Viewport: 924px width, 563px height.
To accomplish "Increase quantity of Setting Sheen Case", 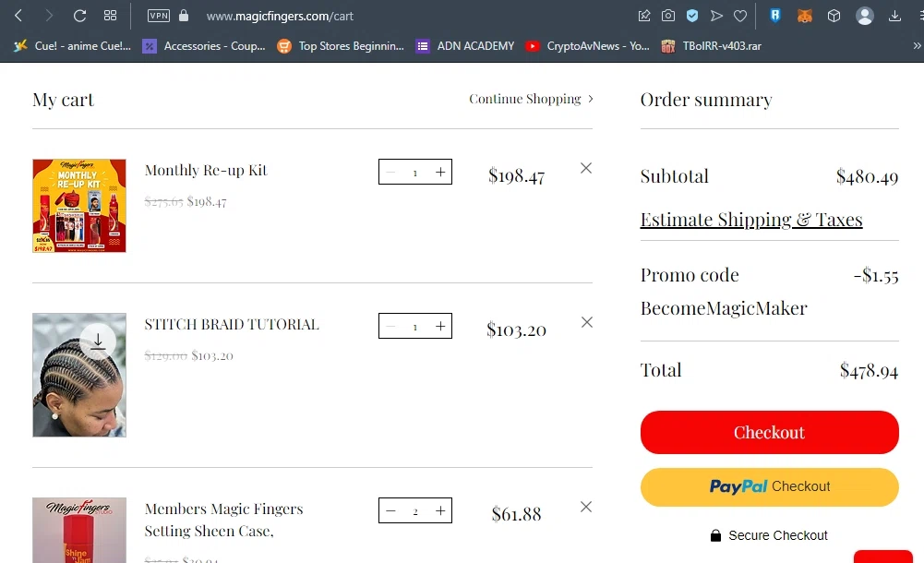I will [x=440, y=510].
